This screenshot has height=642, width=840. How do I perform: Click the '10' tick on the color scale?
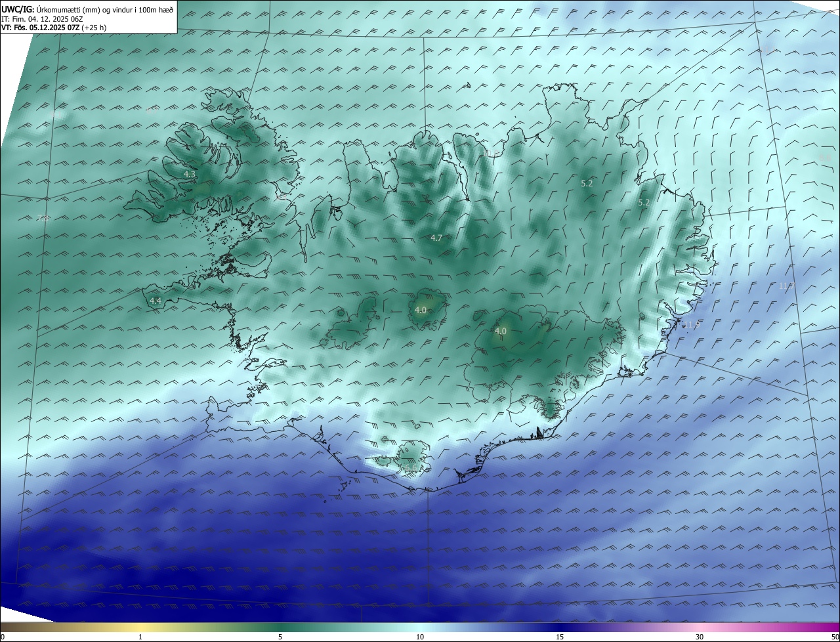(x=420, y=637)
